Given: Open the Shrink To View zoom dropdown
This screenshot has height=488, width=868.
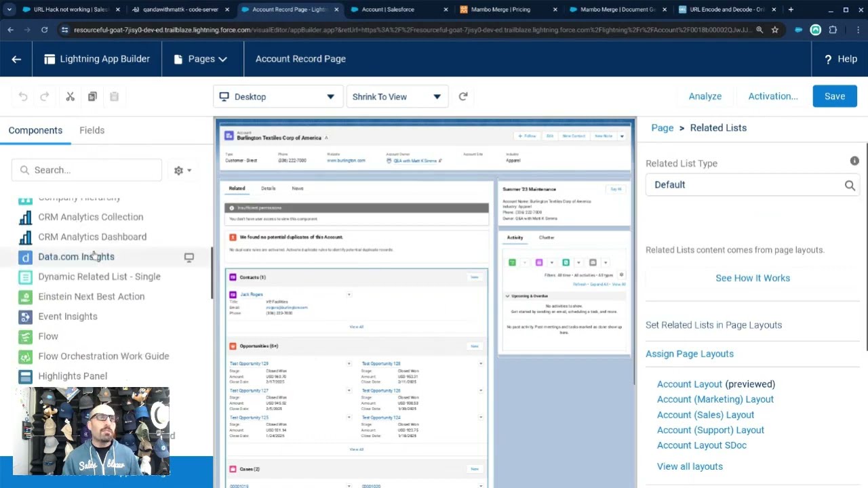Looking at the screenshot, I should 397,97.
